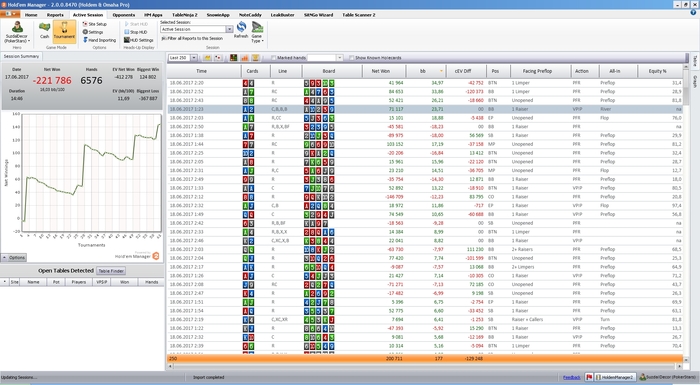Open the HM Apps tab
Viewport: 700px width, 385px height.
(x=153, y=15)
